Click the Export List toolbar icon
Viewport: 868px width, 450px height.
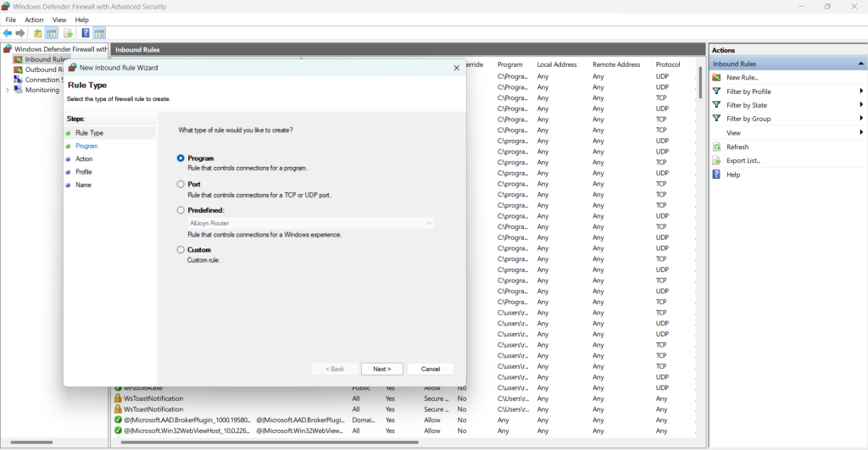(68, 33)
